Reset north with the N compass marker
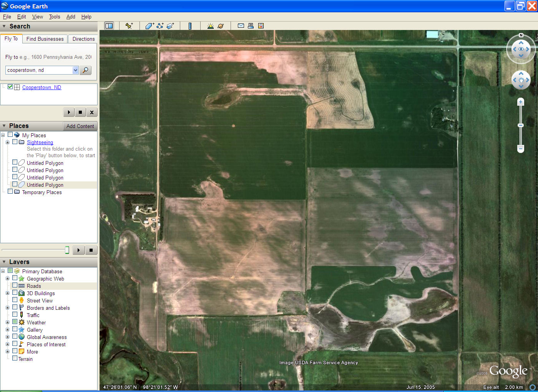The height and width of the screenshot is (392, 538). click(521, 35)
